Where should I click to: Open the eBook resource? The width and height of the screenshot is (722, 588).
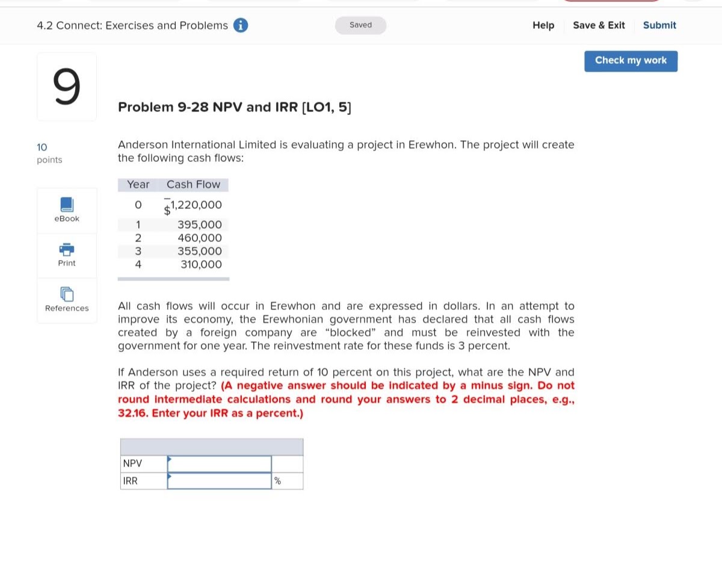coord(66,210)
